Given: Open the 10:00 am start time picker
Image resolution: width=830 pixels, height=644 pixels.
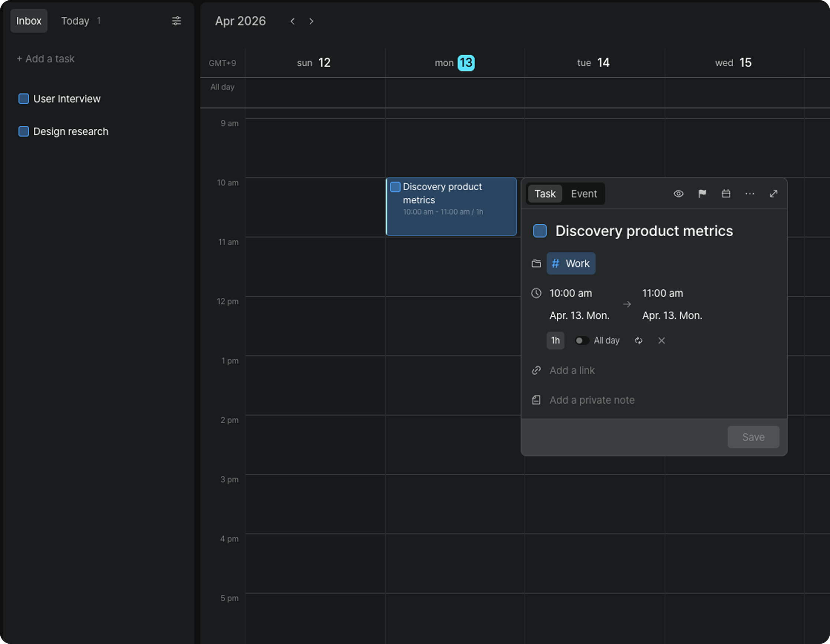Looking at the screenshot, I should [570, 293].
